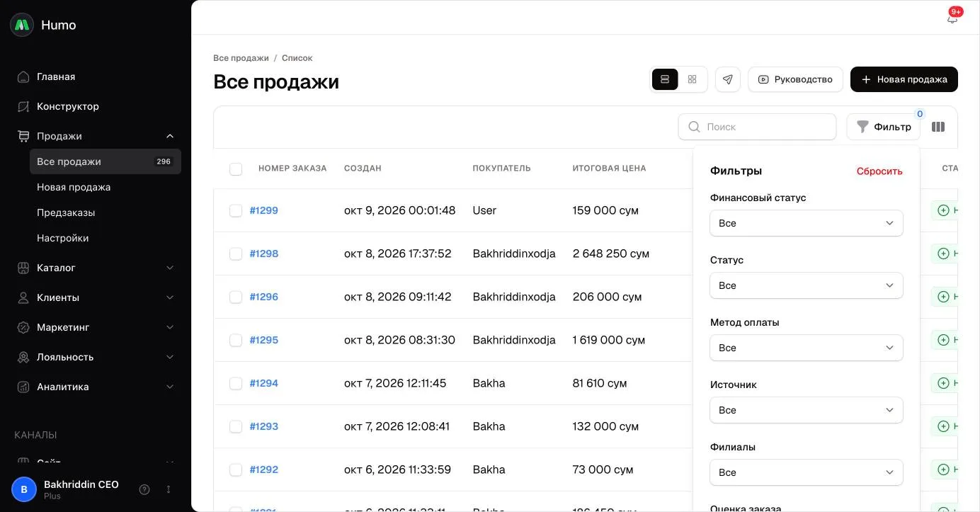Tick the checkbox for order #1295
Image resolution: width=980 pixels, height=512 pixels.
click(236, 340)
